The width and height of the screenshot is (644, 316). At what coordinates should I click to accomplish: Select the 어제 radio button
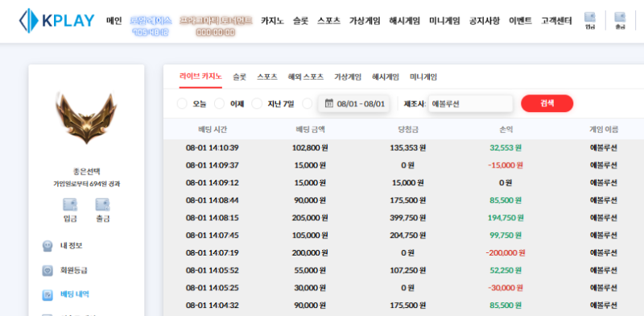click(219, 104)
